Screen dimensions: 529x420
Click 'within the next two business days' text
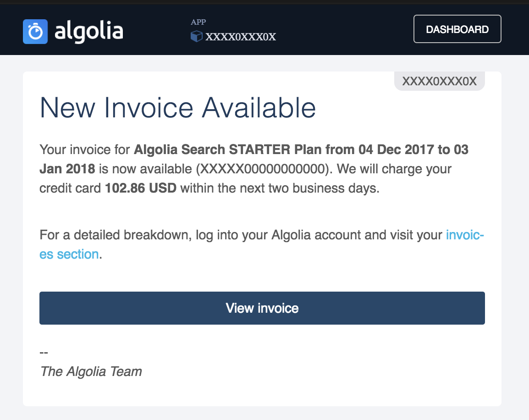(x=280, y=188)
